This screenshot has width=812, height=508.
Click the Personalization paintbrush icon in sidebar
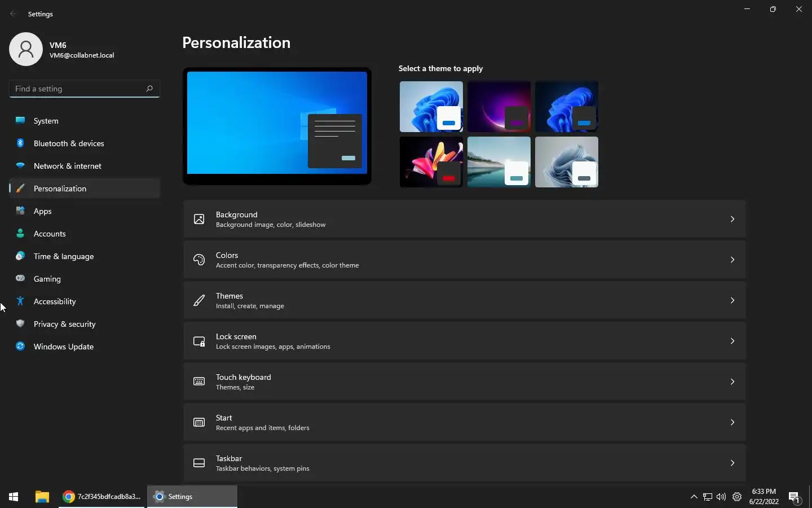(x=20, y=188)
